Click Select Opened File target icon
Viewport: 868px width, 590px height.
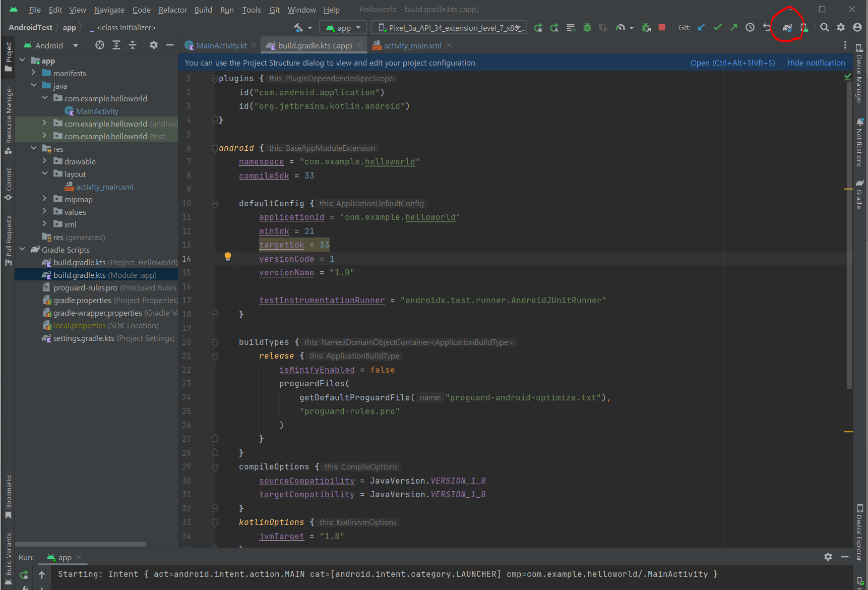pos(100,45)
